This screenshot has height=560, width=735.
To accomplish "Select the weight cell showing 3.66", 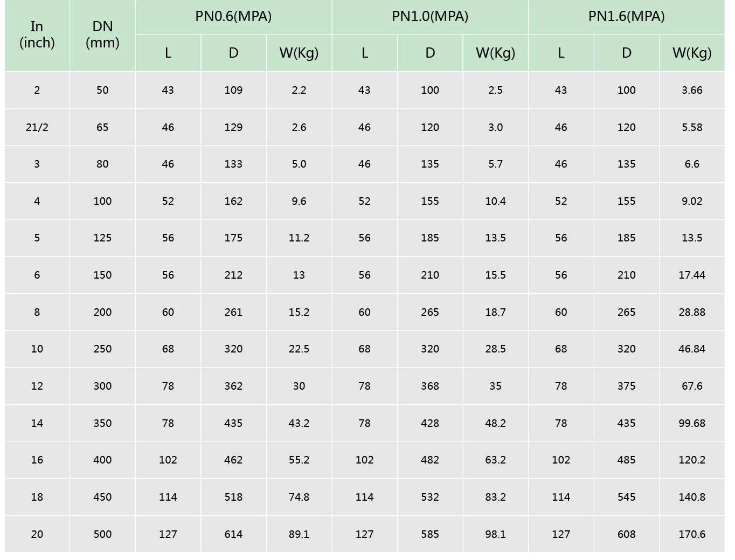I will point(692,90).
